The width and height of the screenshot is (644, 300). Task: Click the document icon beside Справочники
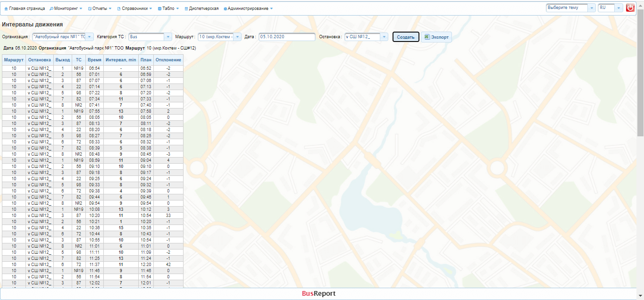pyautogui.click(x=119, y=8)
